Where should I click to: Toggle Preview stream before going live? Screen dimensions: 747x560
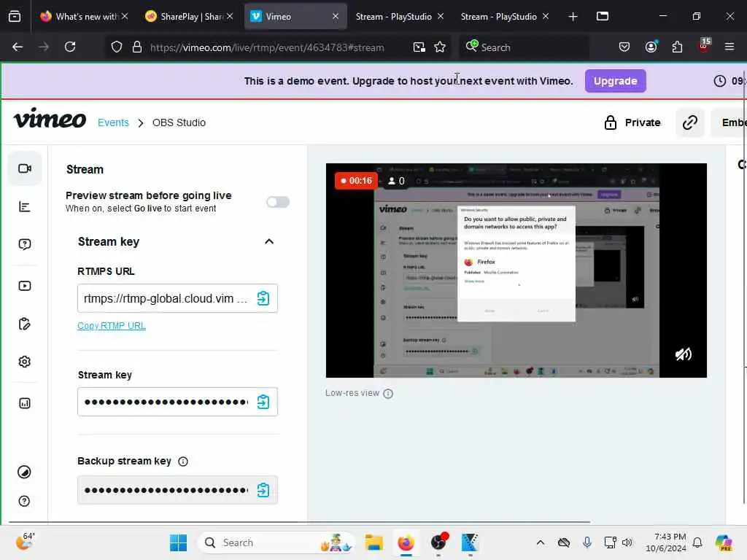click(278, 202)
